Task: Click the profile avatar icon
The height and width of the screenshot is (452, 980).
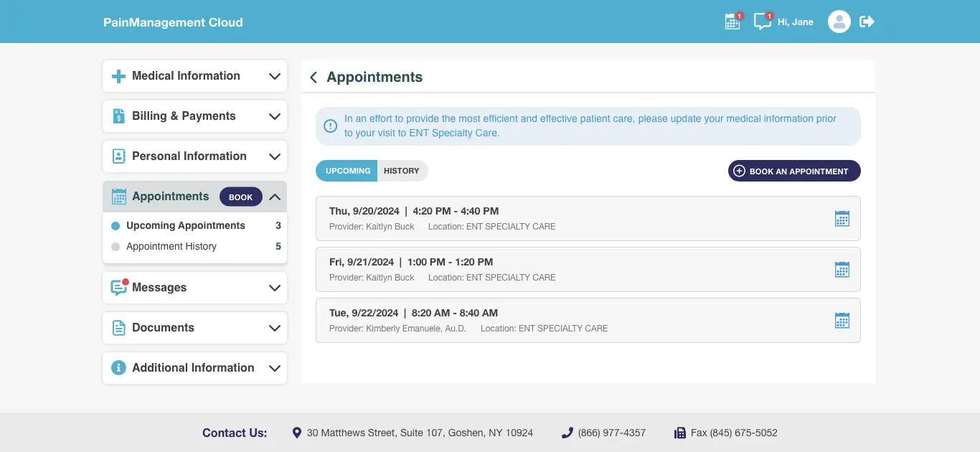Action: pos(839,22)
